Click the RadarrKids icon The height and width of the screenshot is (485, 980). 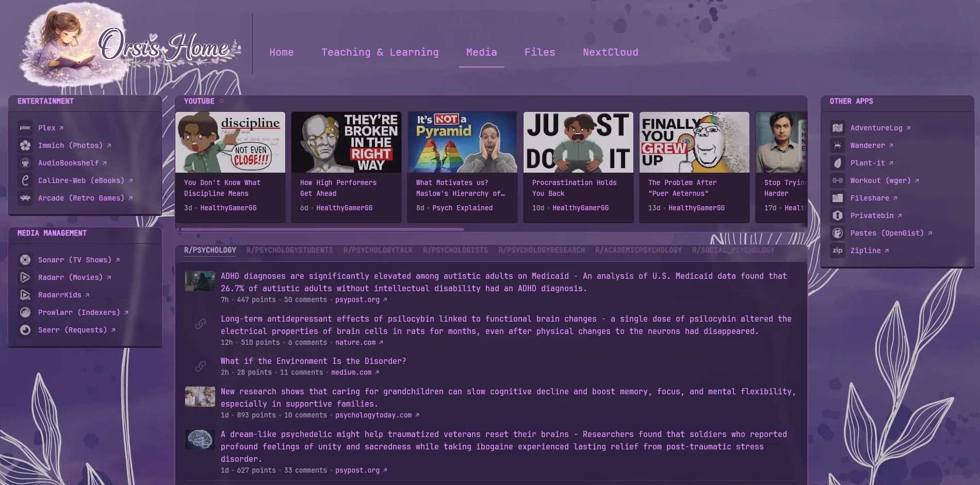(25, 295)
